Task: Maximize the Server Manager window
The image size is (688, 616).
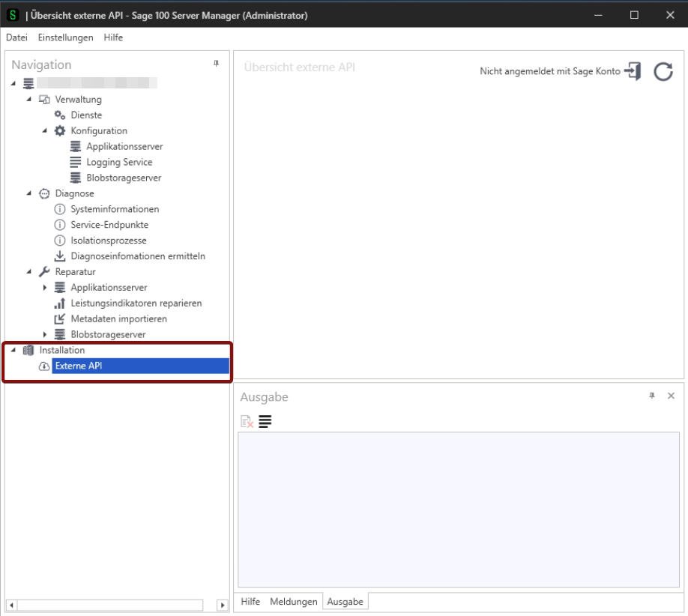Action: click(634, 15)
